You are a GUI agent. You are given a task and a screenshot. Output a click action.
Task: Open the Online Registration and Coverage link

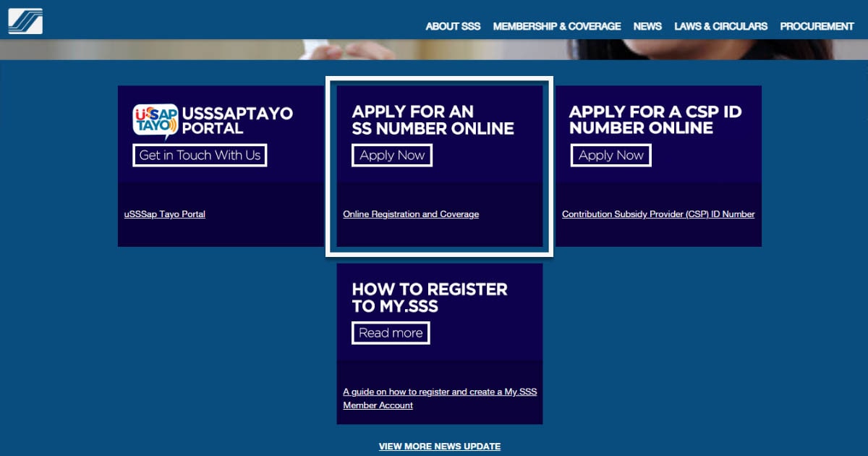(x=410, y=214)
